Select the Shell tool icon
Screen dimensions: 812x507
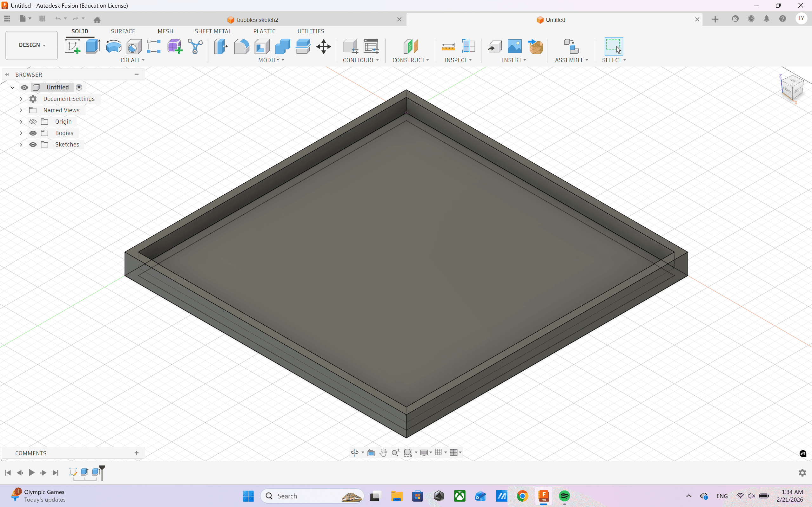pyautogui.click(x=262, y=46)
